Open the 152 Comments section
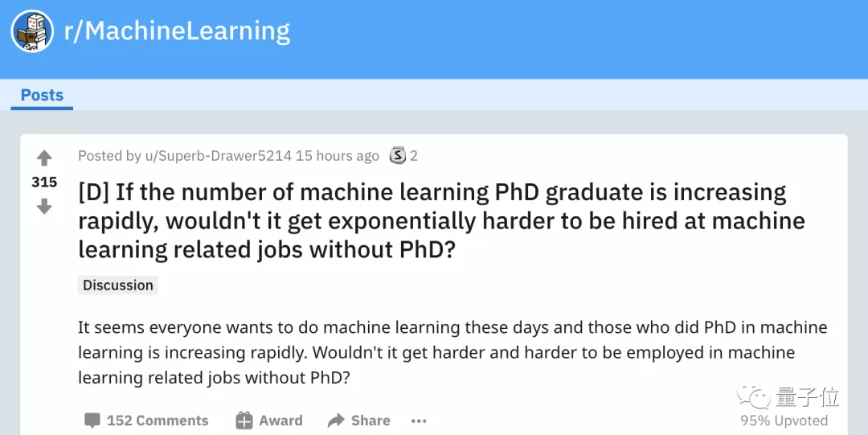 [x=158, y=421]
